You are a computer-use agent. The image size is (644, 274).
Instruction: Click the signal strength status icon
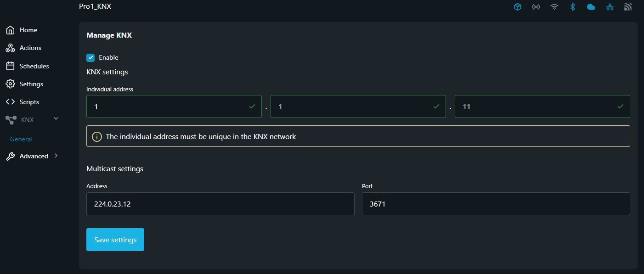click(627, 6)
